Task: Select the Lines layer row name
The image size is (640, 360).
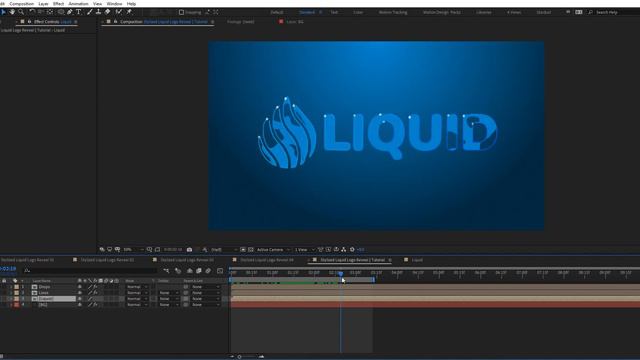Action: tap(44, 293)
